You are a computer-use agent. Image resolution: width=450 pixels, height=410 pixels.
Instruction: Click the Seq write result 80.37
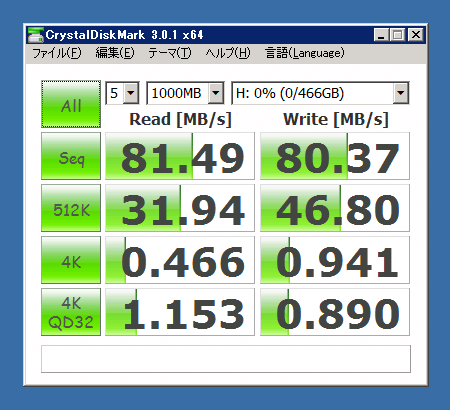point(335,156)
